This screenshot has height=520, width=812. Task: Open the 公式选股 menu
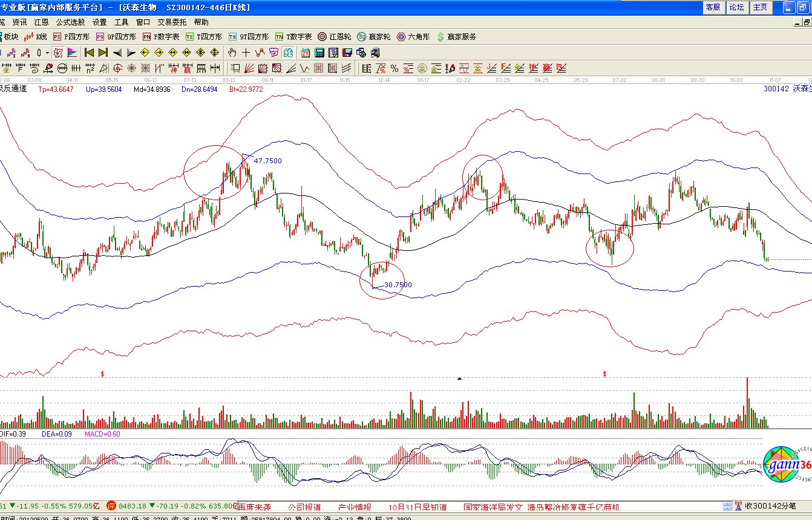70,22
